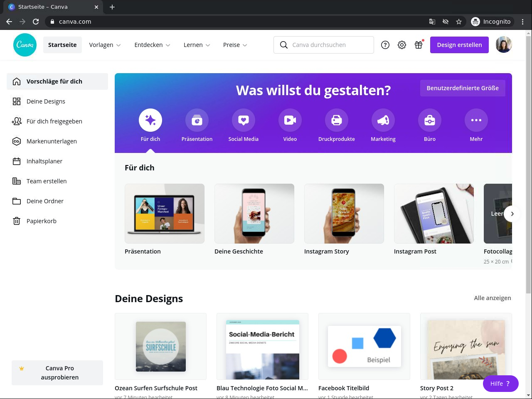
Task: Click the Design erstellen button
Action: [x=459, y=45]
